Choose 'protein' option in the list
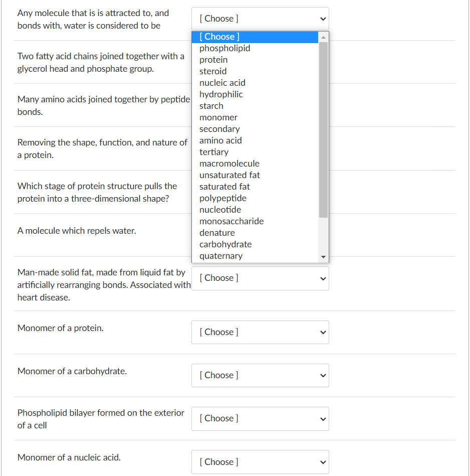 255,60
